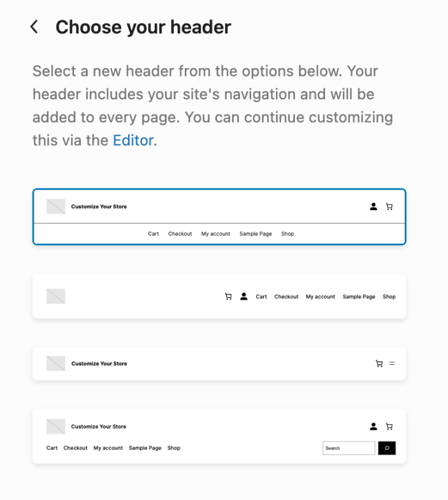Click account icon in first header option
This screenshot has height=500, width=448.
tap(373, 206)
